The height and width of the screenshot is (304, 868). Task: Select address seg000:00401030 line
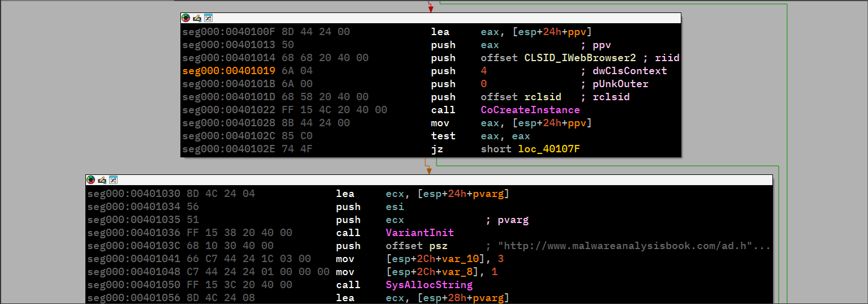[134, 194]
